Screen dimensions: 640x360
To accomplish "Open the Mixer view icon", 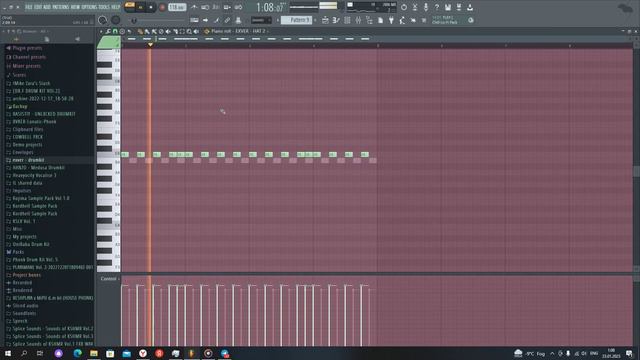I will point(358,20).
